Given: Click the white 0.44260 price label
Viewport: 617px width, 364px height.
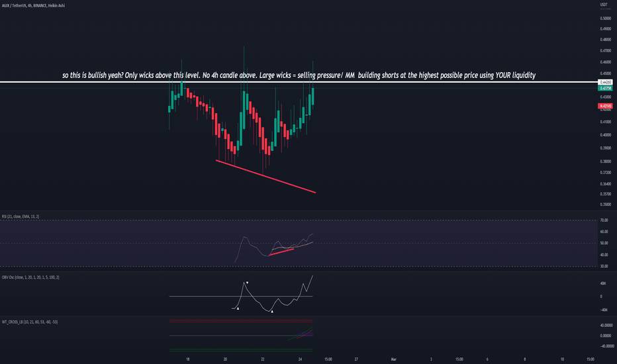Looking at the screenshot, I should 605,82.
